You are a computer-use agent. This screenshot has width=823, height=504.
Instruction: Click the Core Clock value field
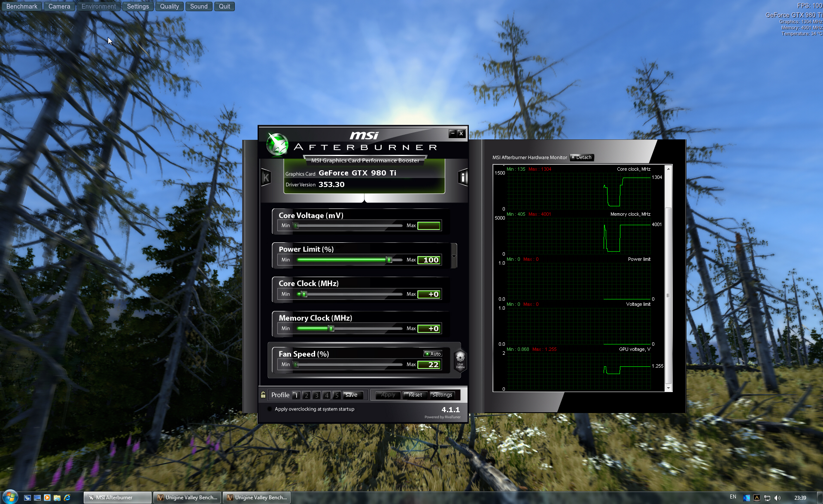click(x=429, y=294)
